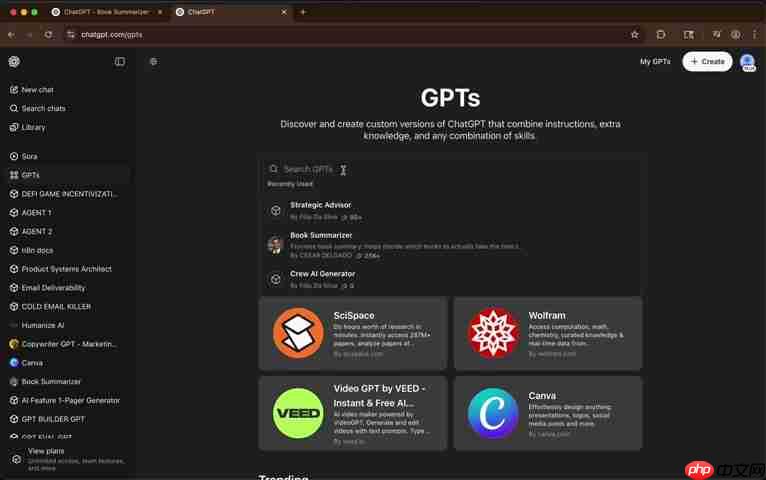Image resolution: width=766 pixels, height=480 pixels.
Task: Collapse the sidebar with the panel icon
Action: point(120,62)
